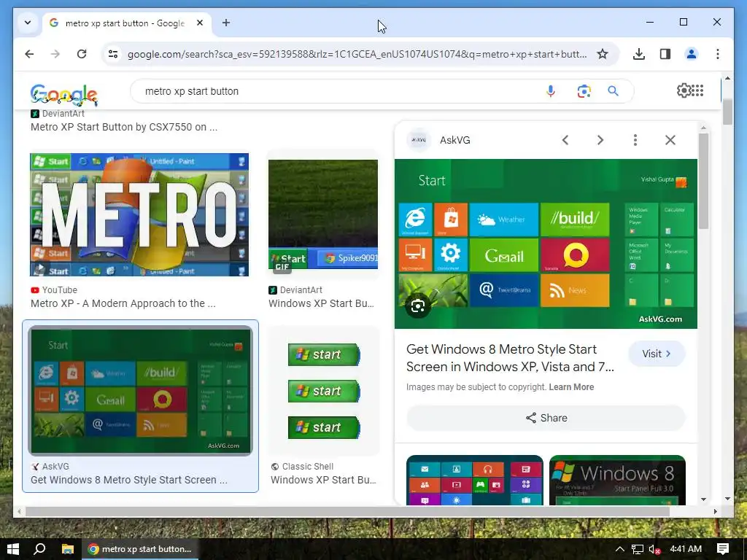
Task: Open more options in AskVG preview panel
Action: [635, 140]
